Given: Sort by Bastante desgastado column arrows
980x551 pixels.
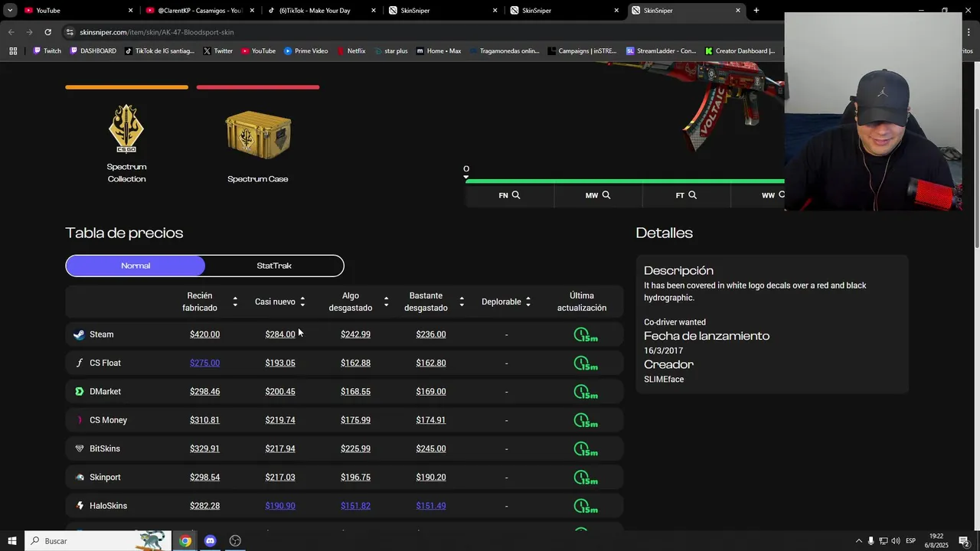Looking at the screenshot, I should [x=462, y=302].
